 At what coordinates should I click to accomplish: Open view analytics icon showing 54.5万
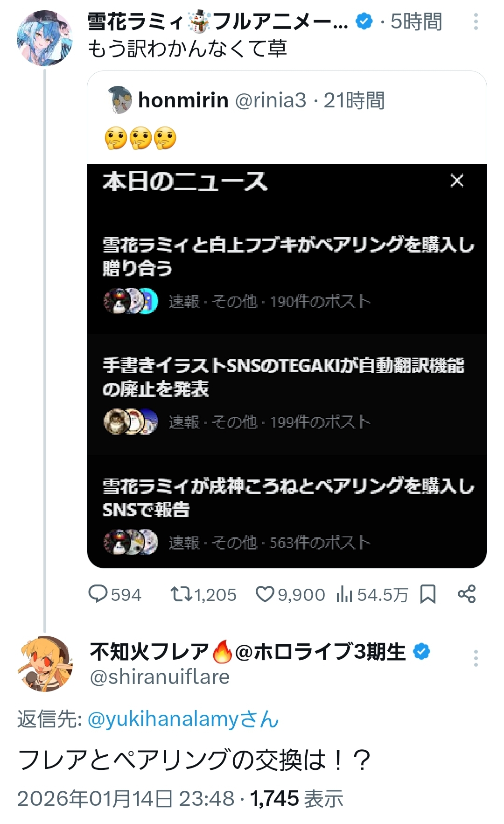click(344, 594)
